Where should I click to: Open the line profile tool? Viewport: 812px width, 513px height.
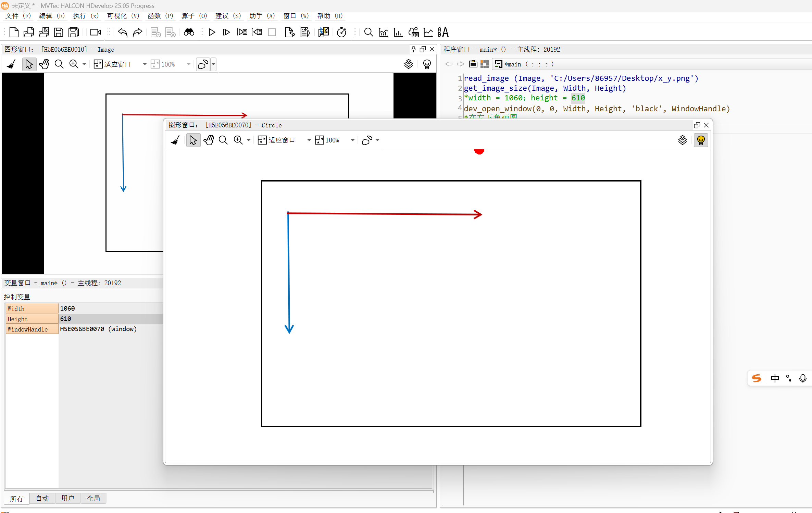click(428, 32)
